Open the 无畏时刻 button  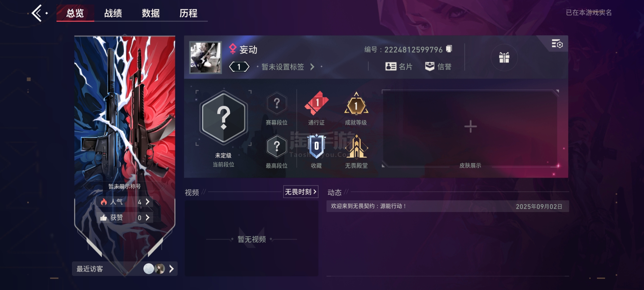pos(301,192)
